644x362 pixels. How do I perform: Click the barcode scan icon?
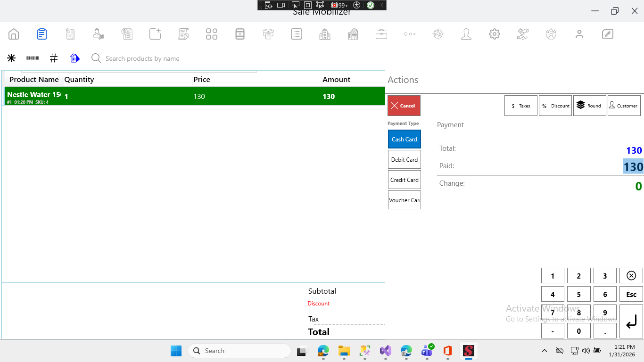click(32, 58)
